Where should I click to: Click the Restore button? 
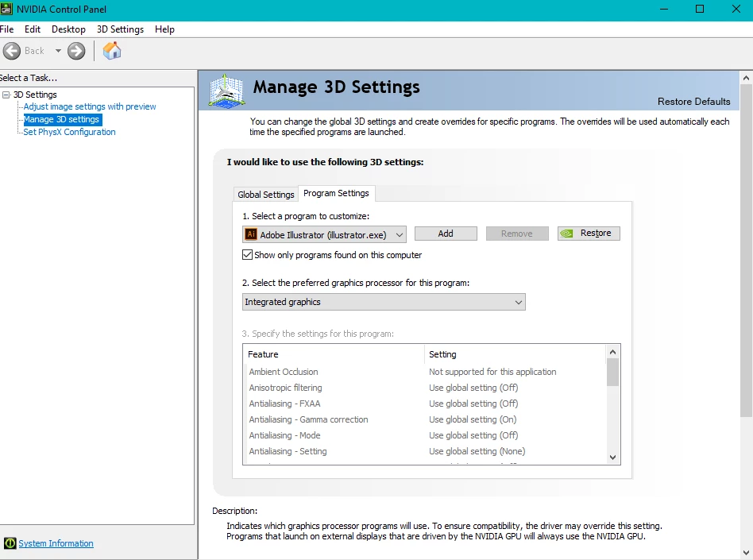pyautogui.click(x=589, y=234)
